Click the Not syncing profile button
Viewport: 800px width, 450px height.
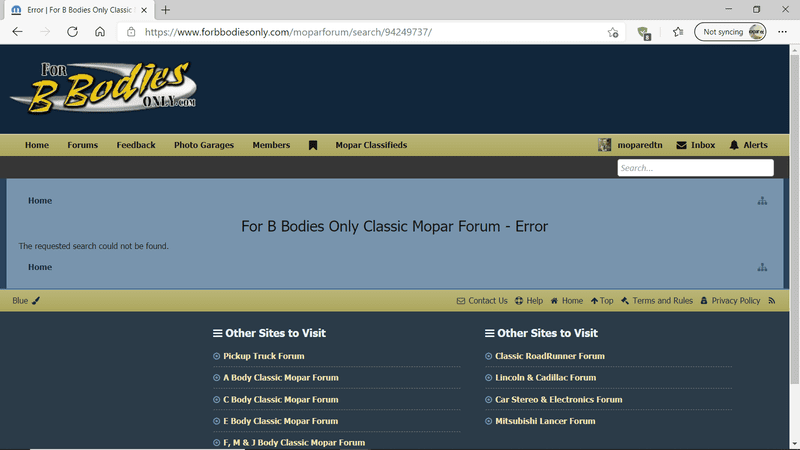coord(730,32)
